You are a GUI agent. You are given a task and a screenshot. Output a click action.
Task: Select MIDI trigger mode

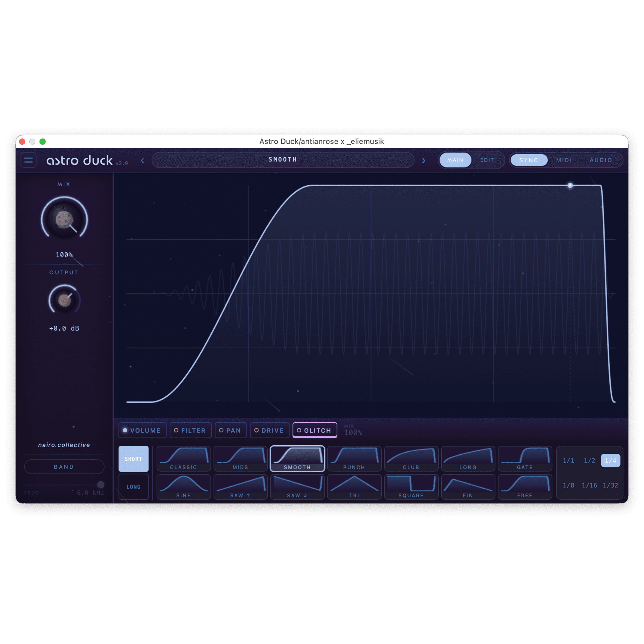pyautogui.click(x=564, y=160)
